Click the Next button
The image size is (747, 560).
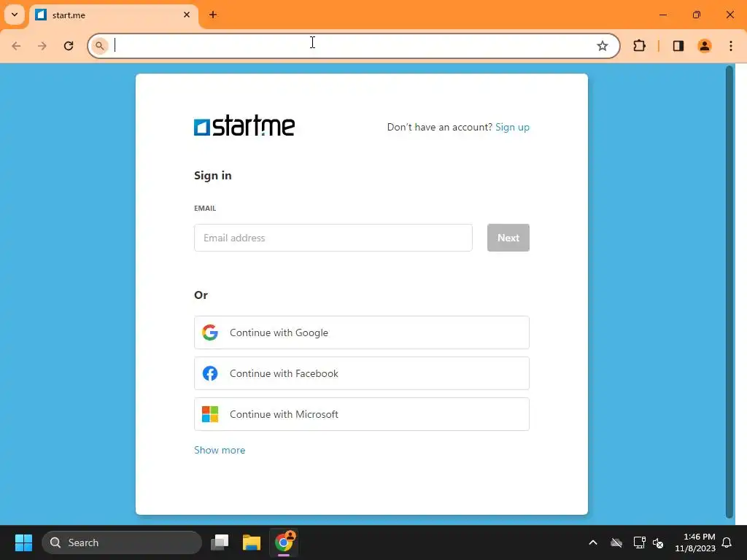pyautogui.click(x=508, y=238)
